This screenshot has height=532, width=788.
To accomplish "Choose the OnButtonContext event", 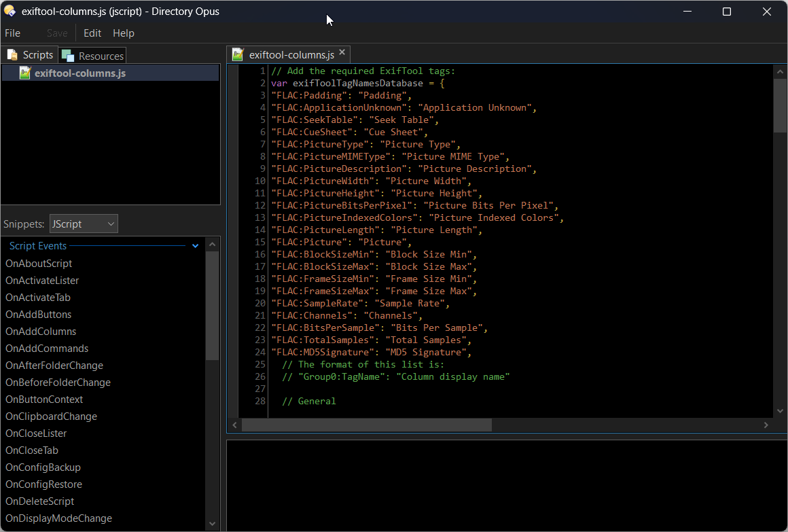I will click(44, 400).
